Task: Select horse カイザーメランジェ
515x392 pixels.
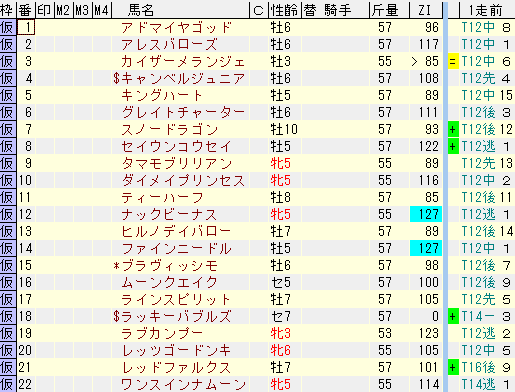Action: tap(183, 61)
